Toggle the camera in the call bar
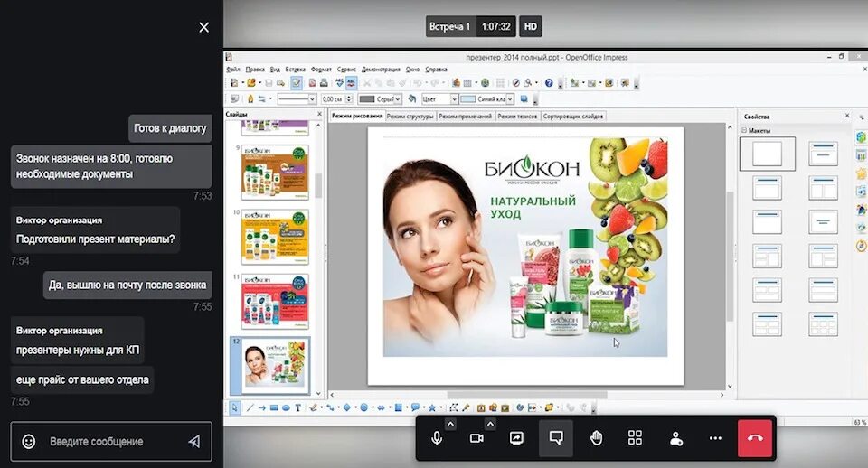Viewport: 868px width, 468px height. coord(476,438)
